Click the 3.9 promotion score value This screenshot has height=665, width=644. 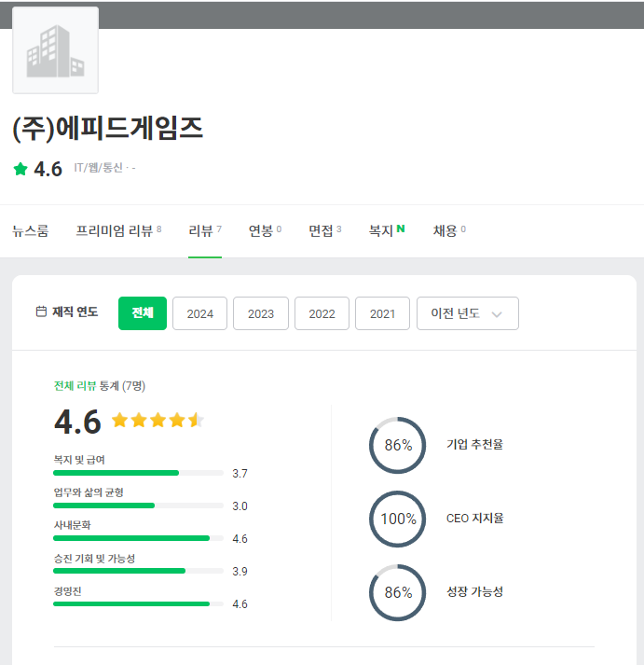coord(240,572)
